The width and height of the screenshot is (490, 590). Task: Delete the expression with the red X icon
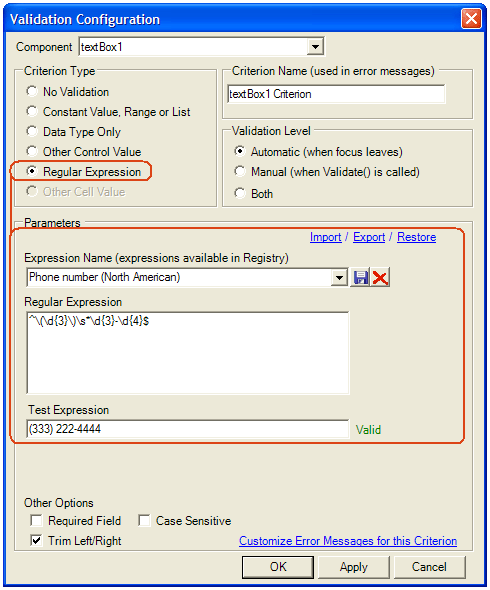380,277
